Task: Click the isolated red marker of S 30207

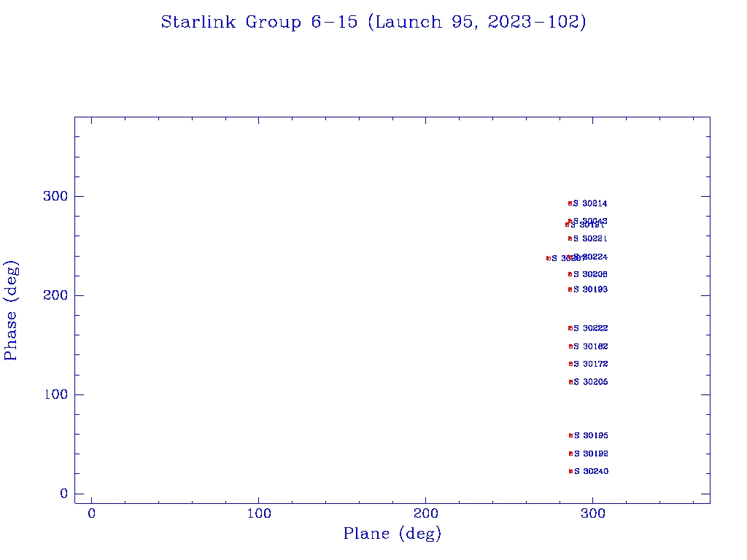Action: coord(549,259)
